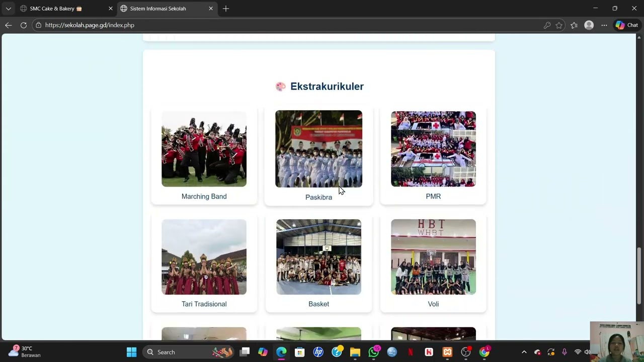The image size is (644, 362).
Task: Open the Tari Tradisional photo
Action: [x=204, y=257]
